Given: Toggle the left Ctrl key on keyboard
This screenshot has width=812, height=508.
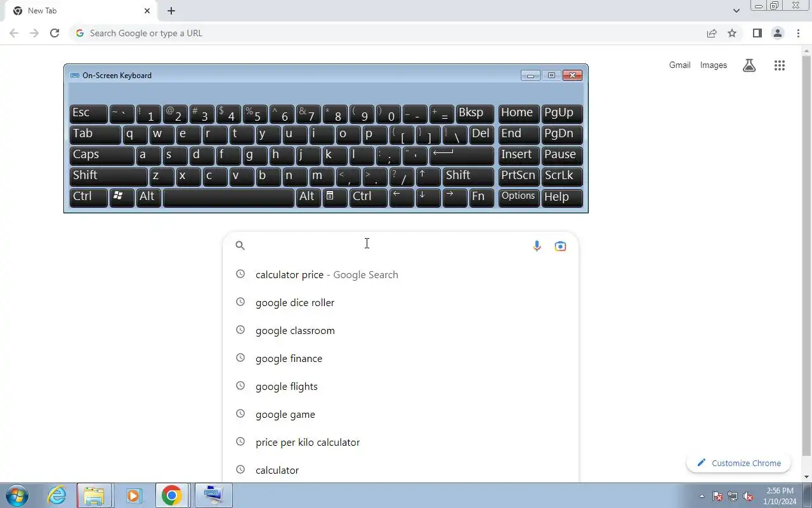Looking at the screenshot, I should pos(88,197).
